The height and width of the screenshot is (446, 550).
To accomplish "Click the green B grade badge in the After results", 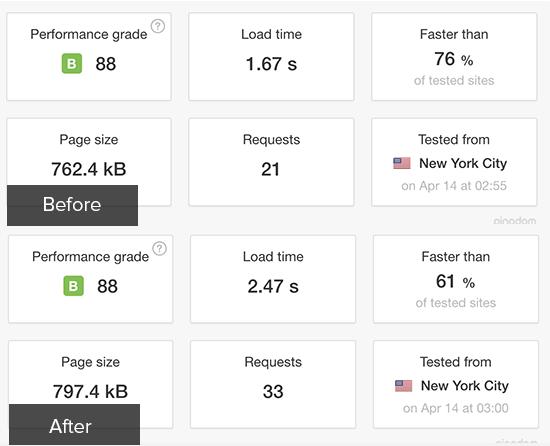I will 74,286.
